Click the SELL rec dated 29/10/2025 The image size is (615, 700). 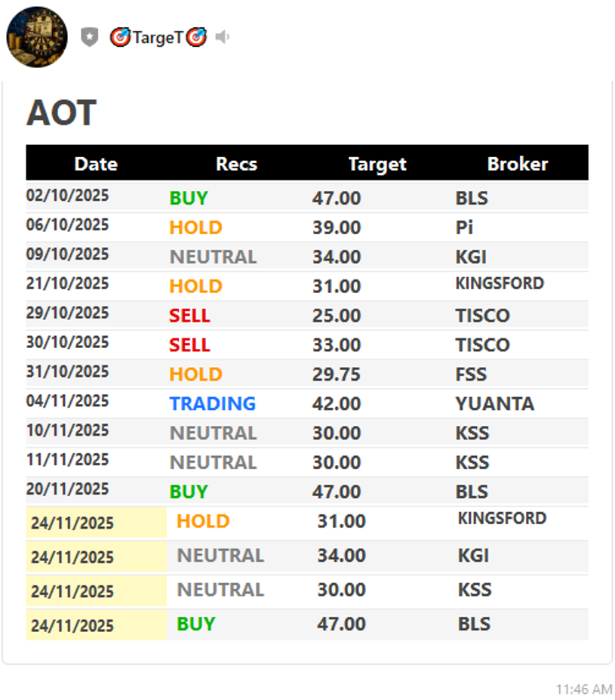(189, 316)
